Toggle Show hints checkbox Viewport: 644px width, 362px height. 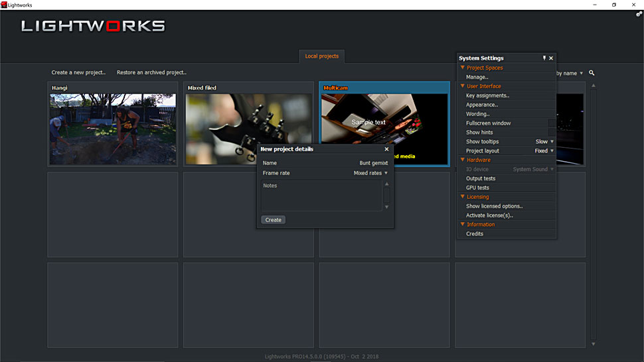tap(552, 133)
